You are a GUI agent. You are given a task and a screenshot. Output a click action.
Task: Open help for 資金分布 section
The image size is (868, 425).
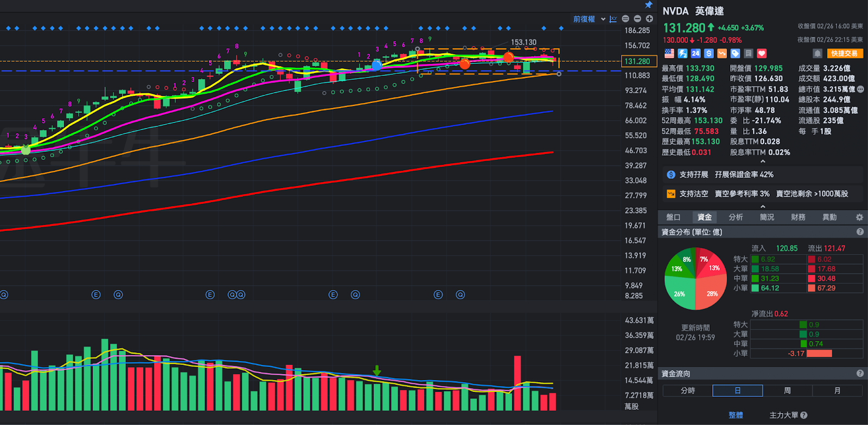pyautogui.click(x=860, y=232)
